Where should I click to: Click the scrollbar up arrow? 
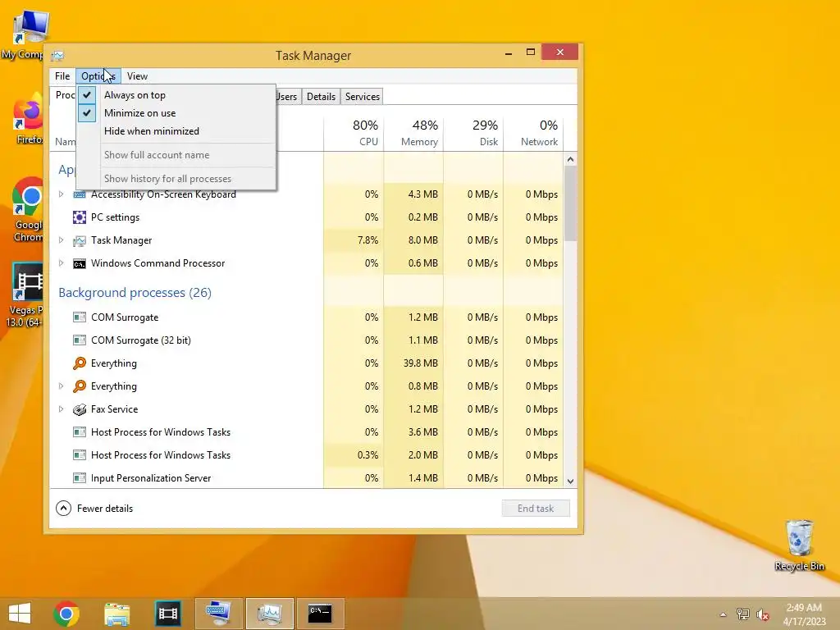coord(571,160)
